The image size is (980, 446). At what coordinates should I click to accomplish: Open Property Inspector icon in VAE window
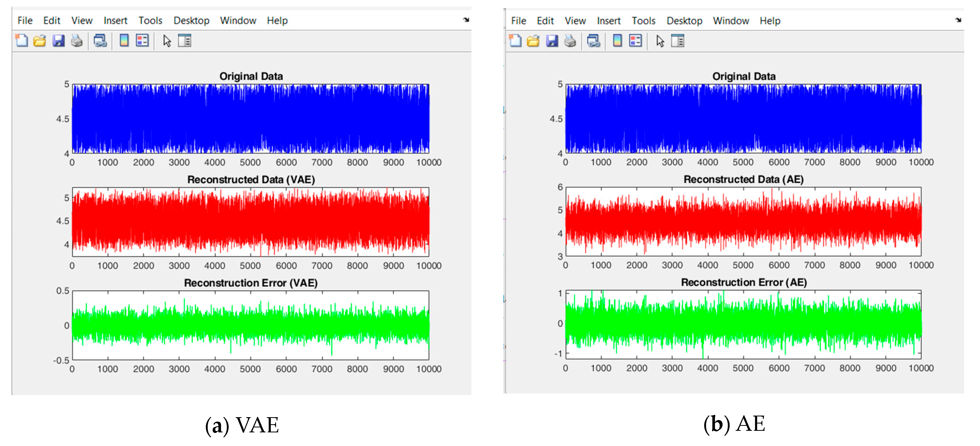click(185, 40)
